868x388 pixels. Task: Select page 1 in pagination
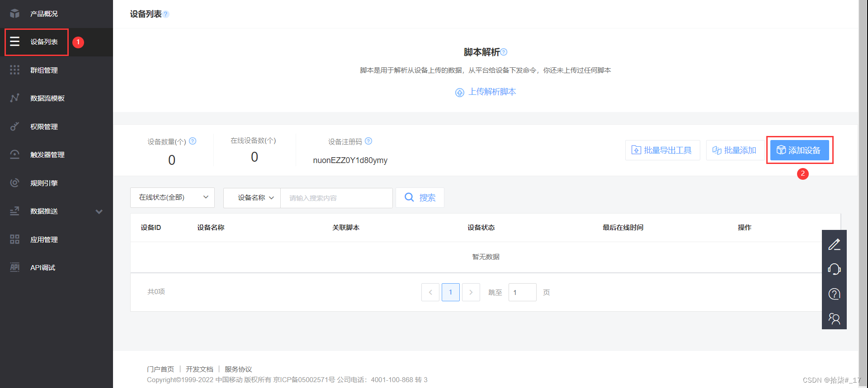451,292
